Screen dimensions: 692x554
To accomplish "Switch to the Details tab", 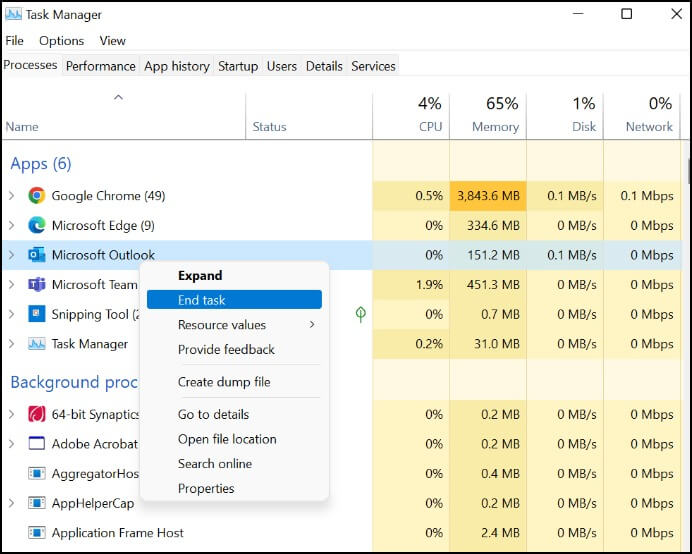I will point(324,66).
